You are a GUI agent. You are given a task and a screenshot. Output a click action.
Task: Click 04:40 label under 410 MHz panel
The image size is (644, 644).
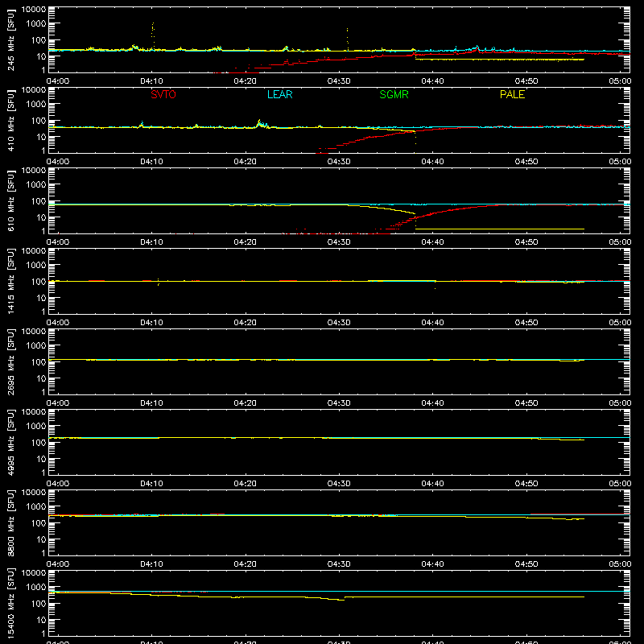pos(432,162)
